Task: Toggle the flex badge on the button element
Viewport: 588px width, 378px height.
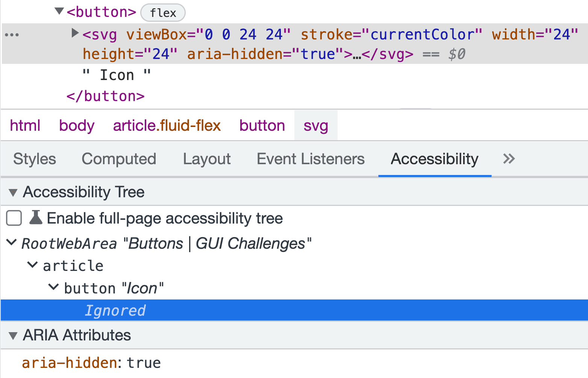Action: pos(162,12)
